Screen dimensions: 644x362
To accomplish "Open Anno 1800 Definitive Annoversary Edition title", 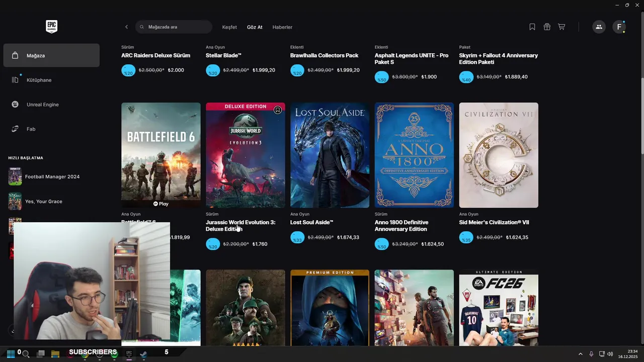I will point(401,226).
